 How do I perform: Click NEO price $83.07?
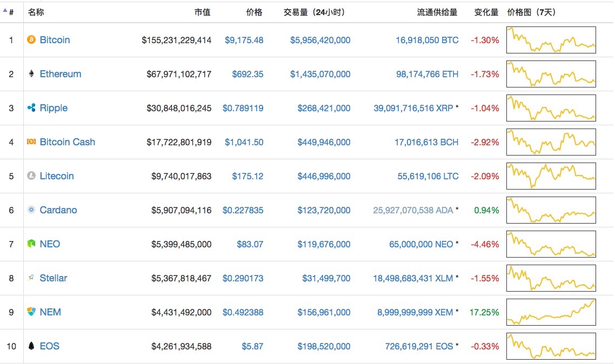coord(250,245)
